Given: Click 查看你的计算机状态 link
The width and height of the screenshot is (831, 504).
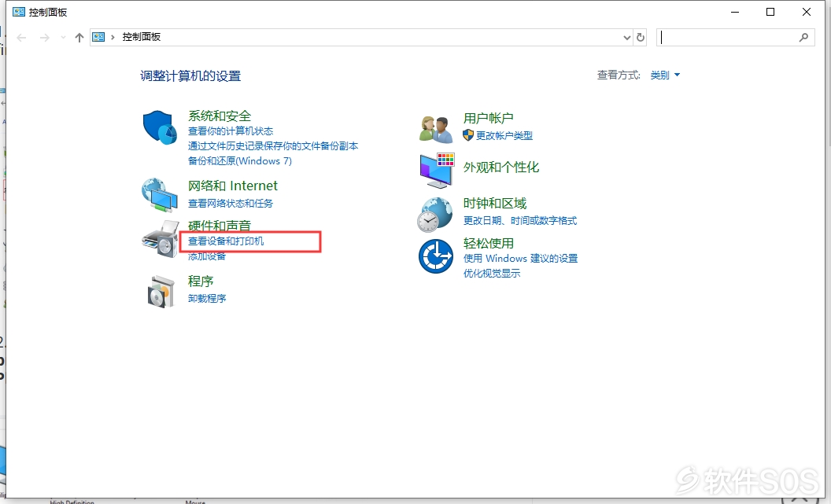Looking at the screenshot, I should point(231,131).
